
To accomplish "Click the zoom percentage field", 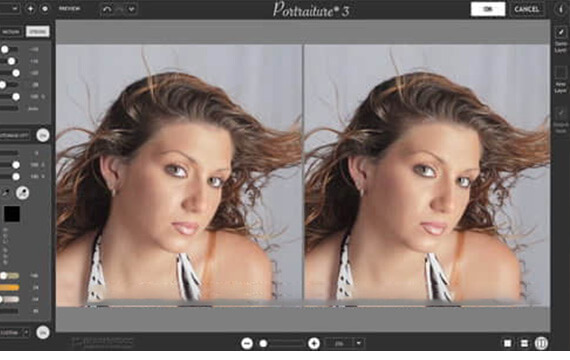I will pos(339,343).
